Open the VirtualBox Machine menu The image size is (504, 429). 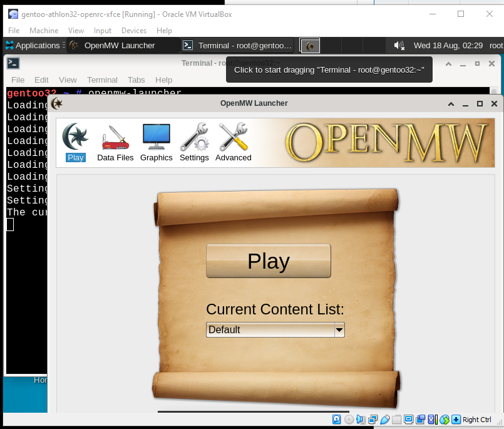pyautogui.click(x=44, y=31)
